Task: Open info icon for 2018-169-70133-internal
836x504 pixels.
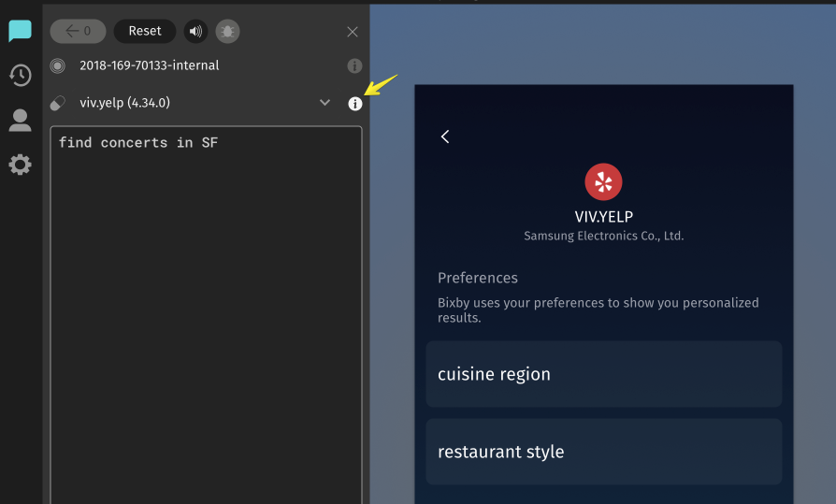Action: [354, 65]
